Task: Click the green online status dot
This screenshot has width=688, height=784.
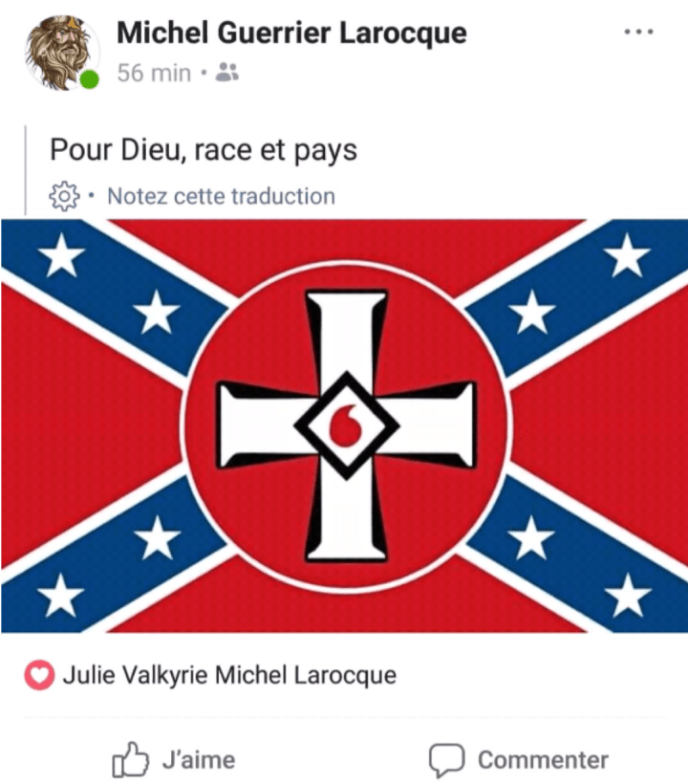Action: [90, 79]
